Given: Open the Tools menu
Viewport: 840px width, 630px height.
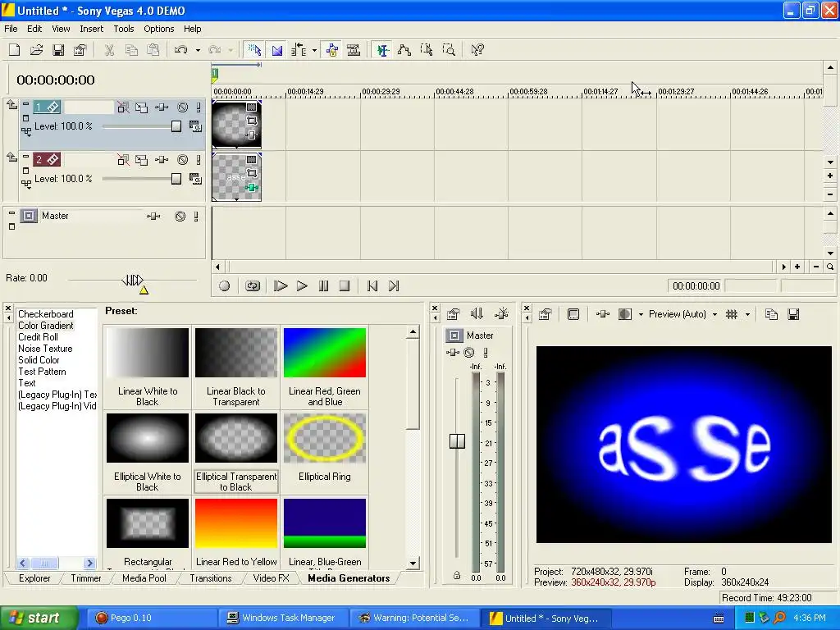Looking at the screenshot, I should (124, 29).
